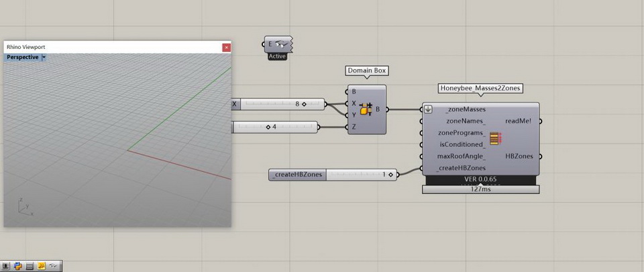Screen dimensions: 644x272
Task: Close the Rhino Viewport window
Action: pos(226,47)
